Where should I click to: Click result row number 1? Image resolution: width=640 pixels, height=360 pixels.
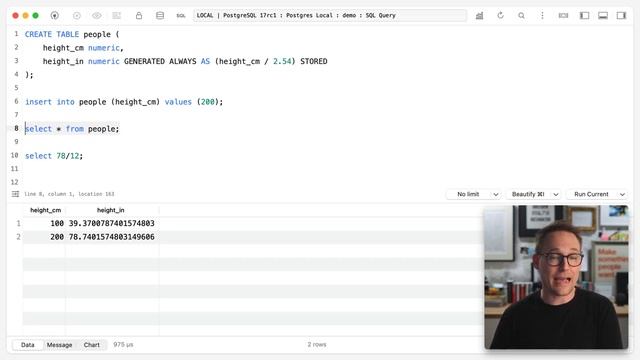(18, 223)
